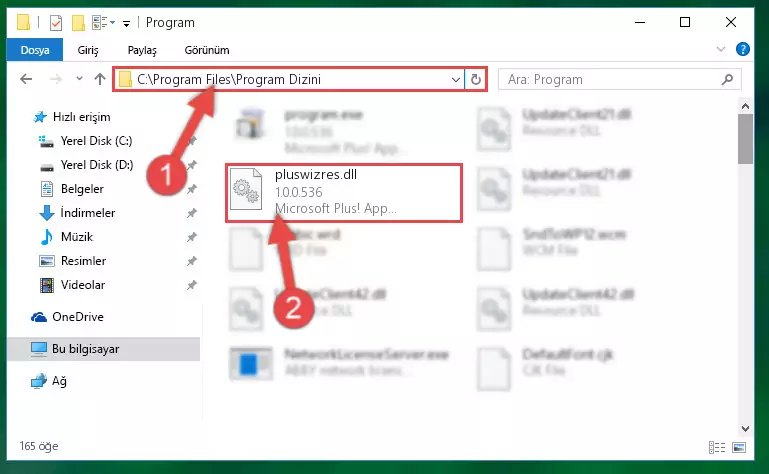Select the NetworkLicenseServer.exe file
769x474 pixels.
click(x=340, y=363)
